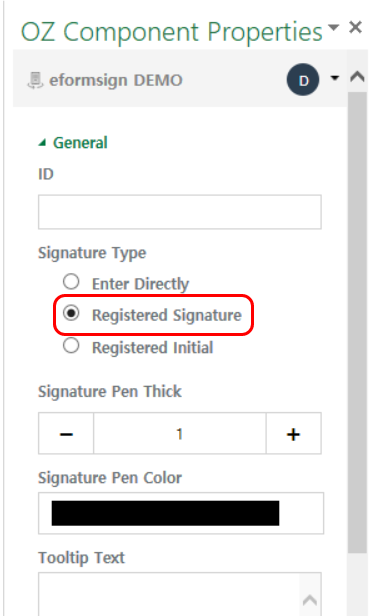375x616 pixels.
Task: Collapse the General section
Action: pyautogui.click(x=42, y=143)
